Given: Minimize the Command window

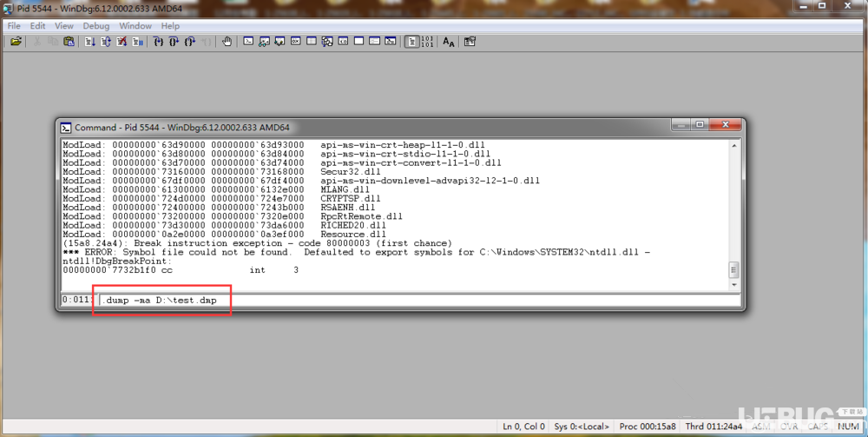Looking at the screenshot, I should click(x=681, y=124).
